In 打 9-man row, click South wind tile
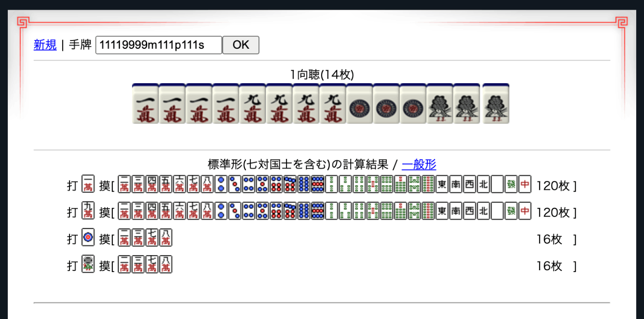Screen dimensions: 644x319 pyautogui.click(x=456, y=211)
